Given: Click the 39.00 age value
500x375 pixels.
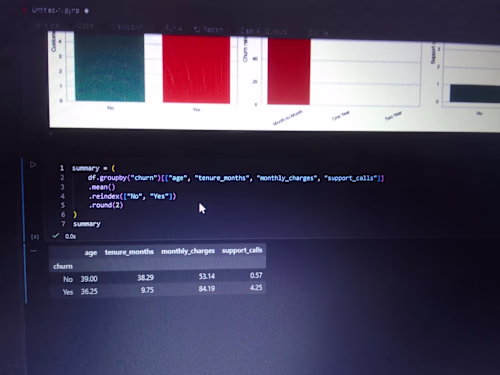Looking at the screenshot, I should pos(89,279).
